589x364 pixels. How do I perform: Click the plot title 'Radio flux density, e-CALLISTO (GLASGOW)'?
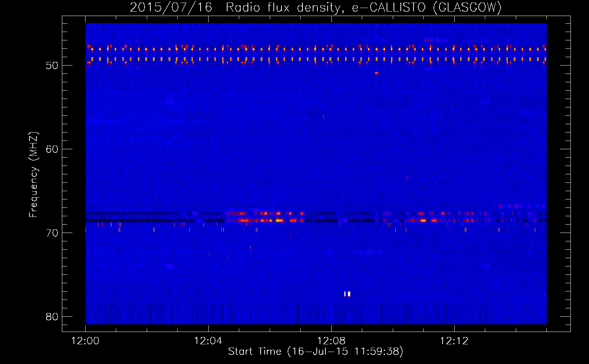(364, 7)
